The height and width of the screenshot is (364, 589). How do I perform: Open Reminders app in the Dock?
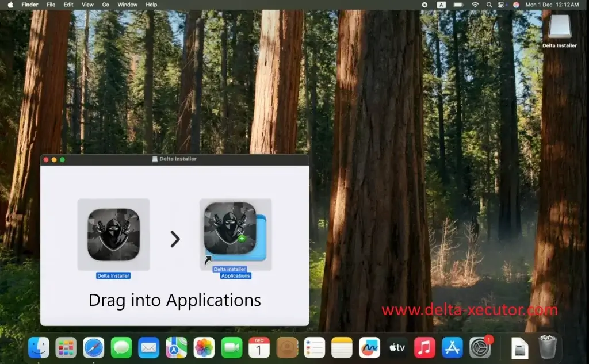(x=315, y=347)
